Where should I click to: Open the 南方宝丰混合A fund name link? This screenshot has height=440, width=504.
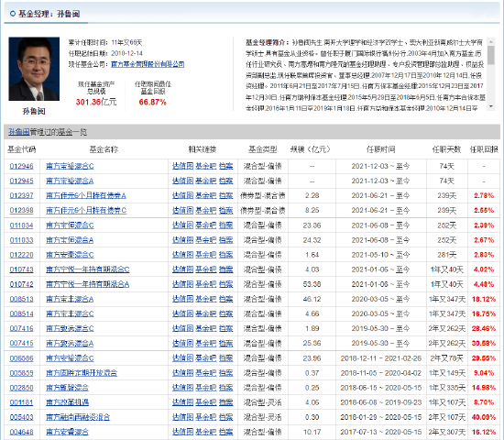[70, 299]
